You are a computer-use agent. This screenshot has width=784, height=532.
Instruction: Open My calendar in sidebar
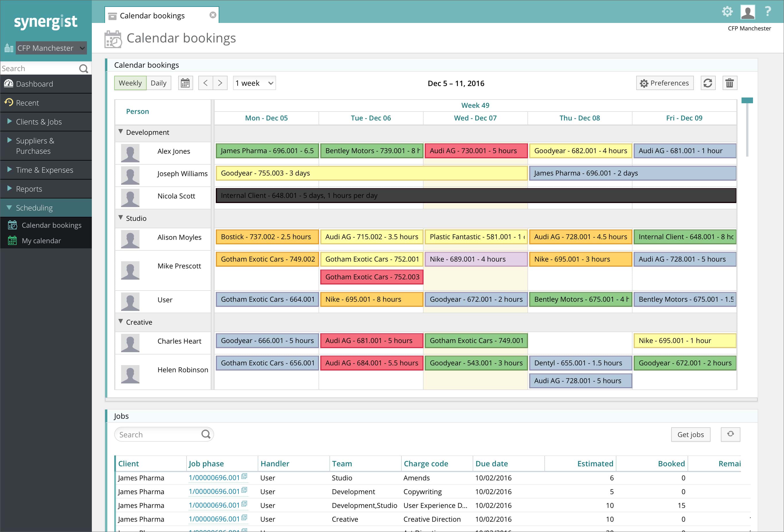[x=46, y=241]
